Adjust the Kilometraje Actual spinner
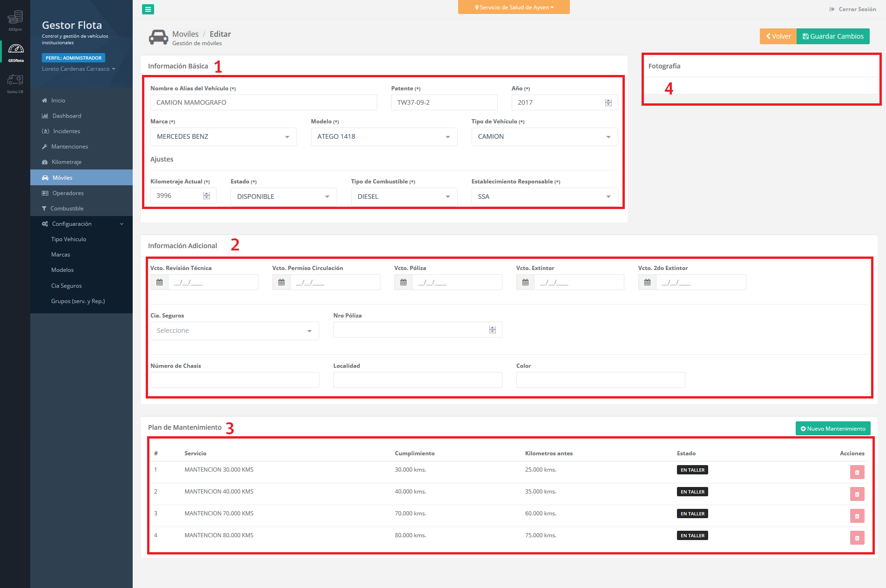Screen dimensions: 886x588 pyautogui.click(x=207, y=196)
